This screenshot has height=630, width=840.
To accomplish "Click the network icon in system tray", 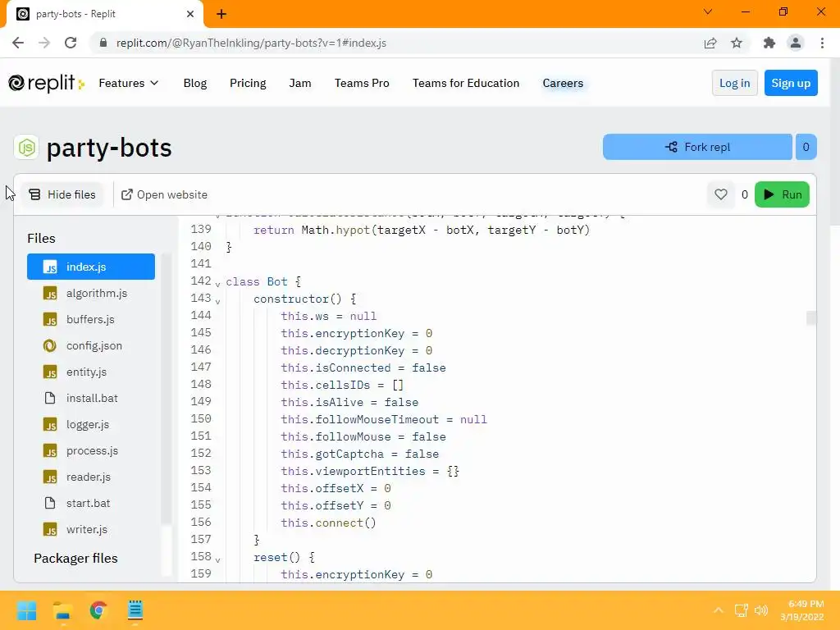I will click(x=742, y=610).
